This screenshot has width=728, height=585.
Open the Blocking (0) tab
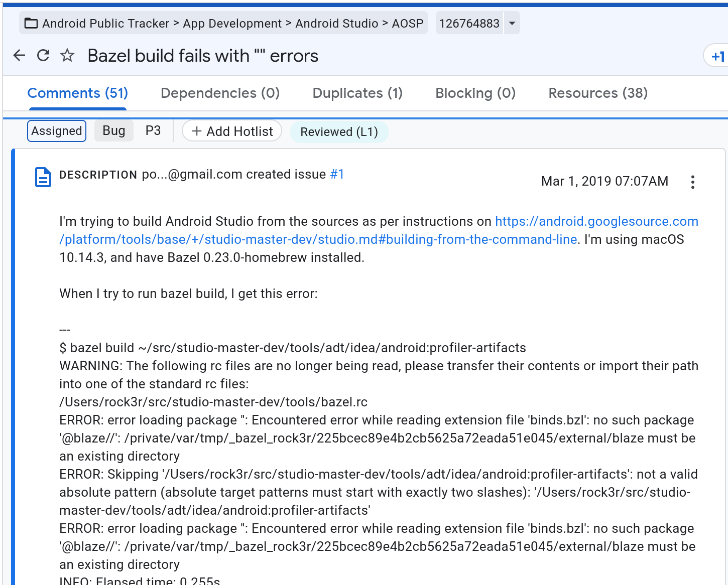pos(475,93)
